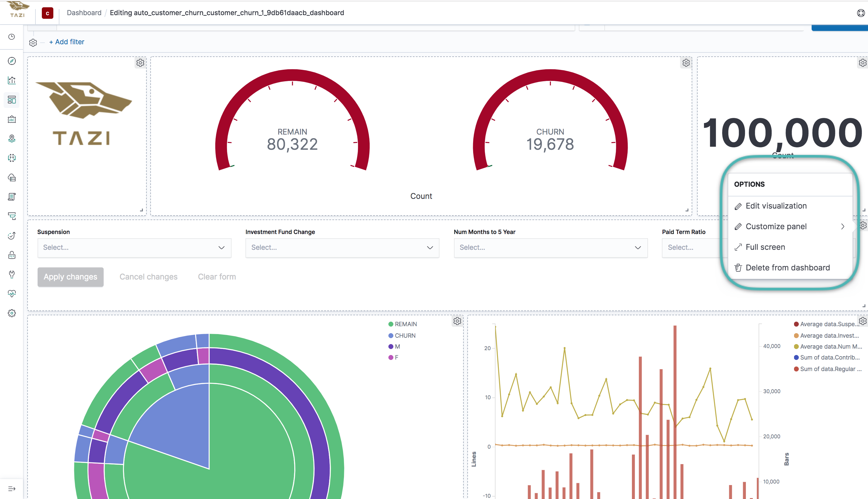Open the space selector 'c' badge
Screen dimensions: 868x499
click(x=48, y=13)
